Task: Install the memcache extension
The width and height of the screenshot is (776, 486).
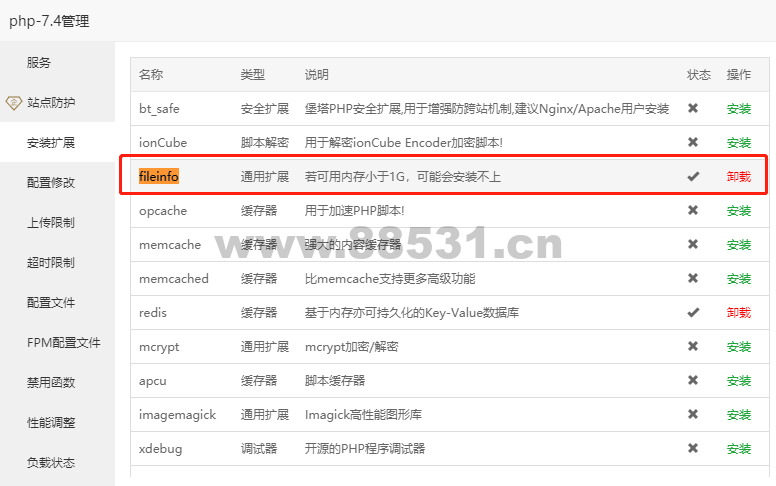Action: point(739,245)
